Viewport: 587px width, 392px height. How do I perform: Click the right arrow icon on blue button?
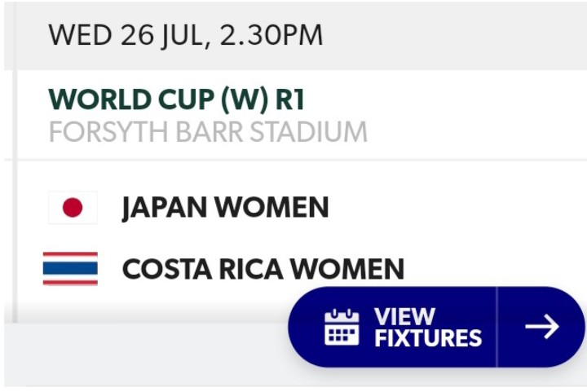click(542, 327)
